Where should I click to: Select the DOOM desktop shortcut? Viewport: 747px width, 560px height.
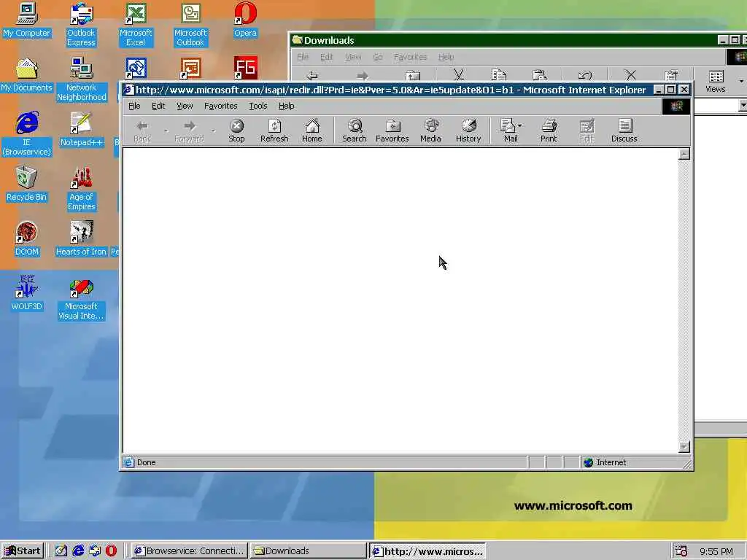pyautogui.click(x=27, y=239)
